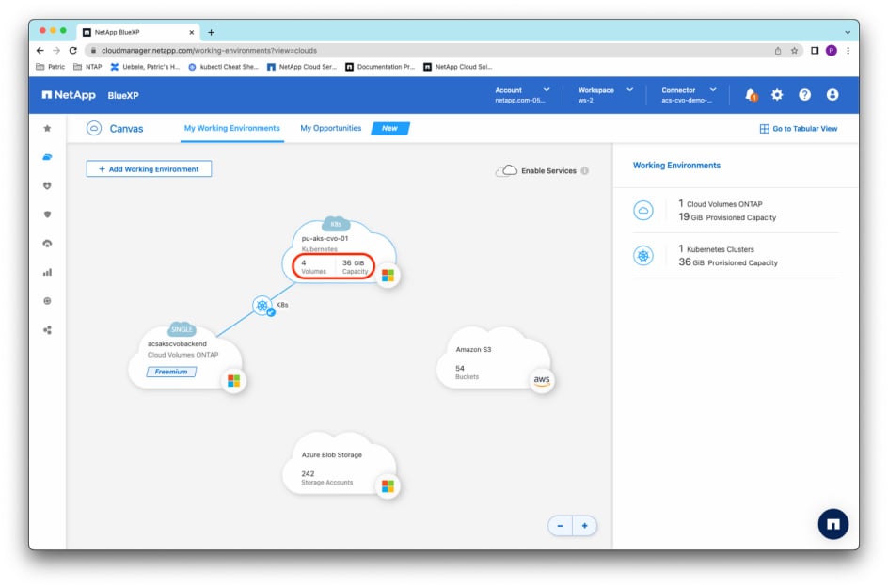Screen dimensions: 888x588
Task: Click the aws logo on Amazon S3 cloud
Action: [542, 380]
